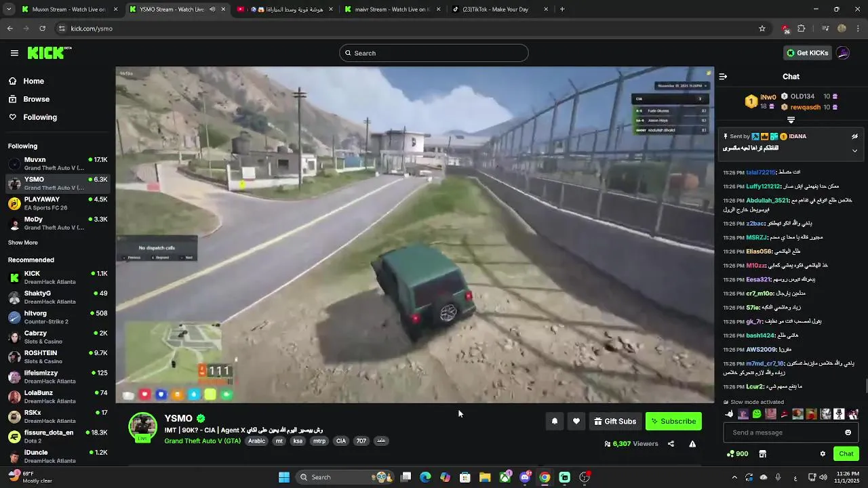Click the 900 channel points balance
This screenshot has height=488, width=868.
click(737, 453)
